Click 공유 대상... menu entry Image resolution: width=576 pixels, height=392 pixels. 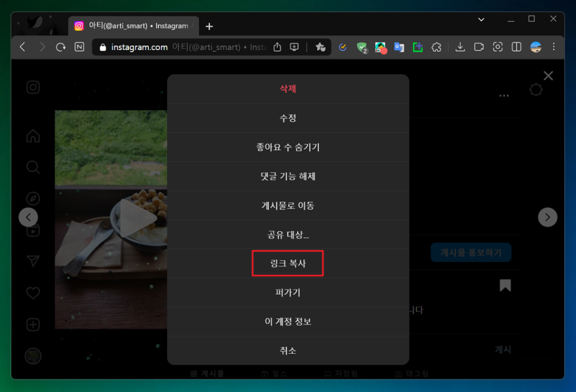click(x=288, y=235)
